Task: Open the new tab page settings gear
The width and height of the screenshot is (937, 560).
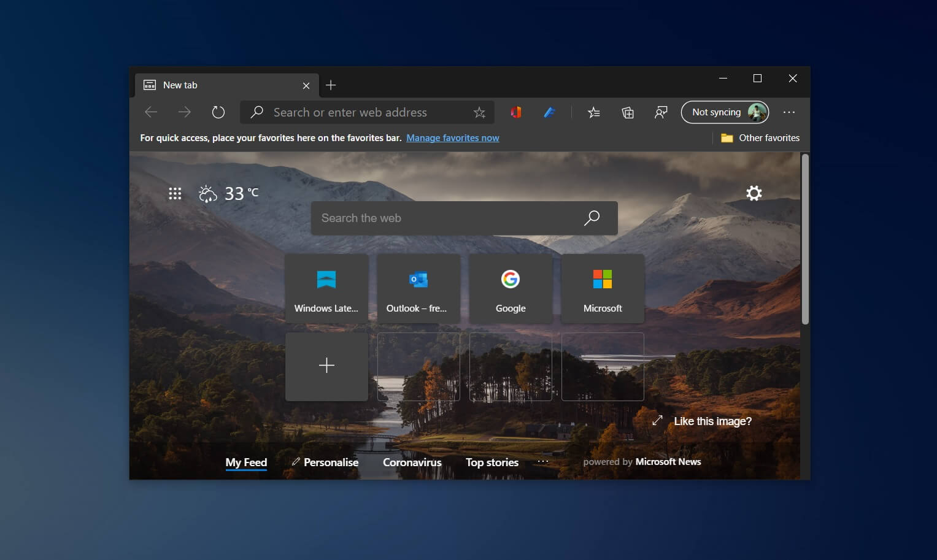Action: [x=754, y=193]
